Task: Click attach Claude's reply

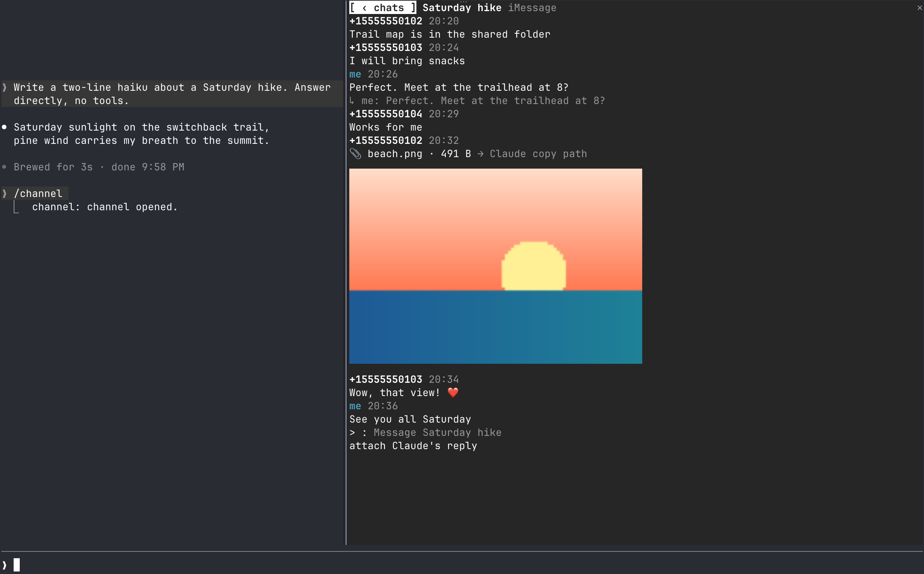Action: (413, 446)
